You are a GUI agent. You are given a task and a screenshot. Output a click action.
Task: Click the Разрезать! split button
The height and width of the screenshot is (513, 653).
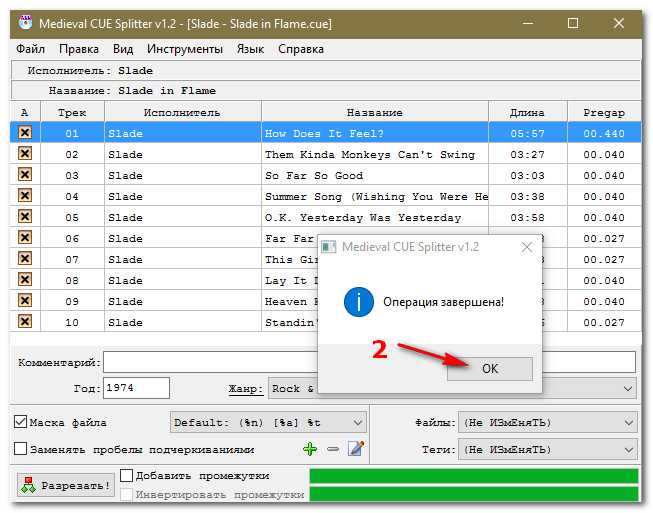(66, 485)
